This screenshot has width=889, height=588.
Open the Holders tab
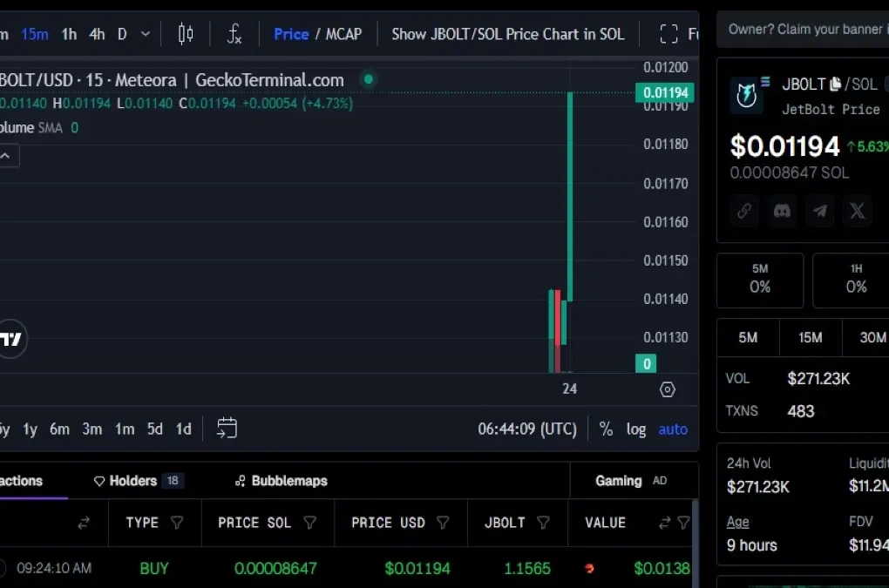click(138, 481)
